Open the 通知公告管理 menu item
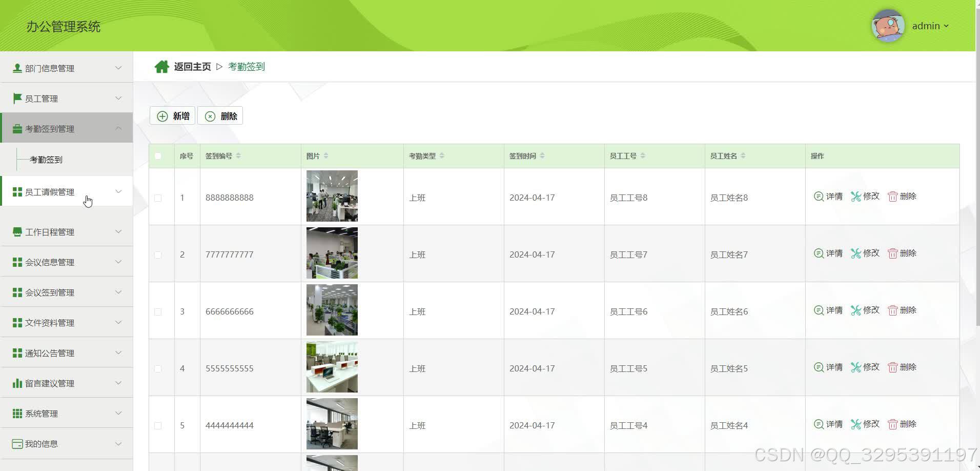The image size is (980, 471). (x=50, y=352)
